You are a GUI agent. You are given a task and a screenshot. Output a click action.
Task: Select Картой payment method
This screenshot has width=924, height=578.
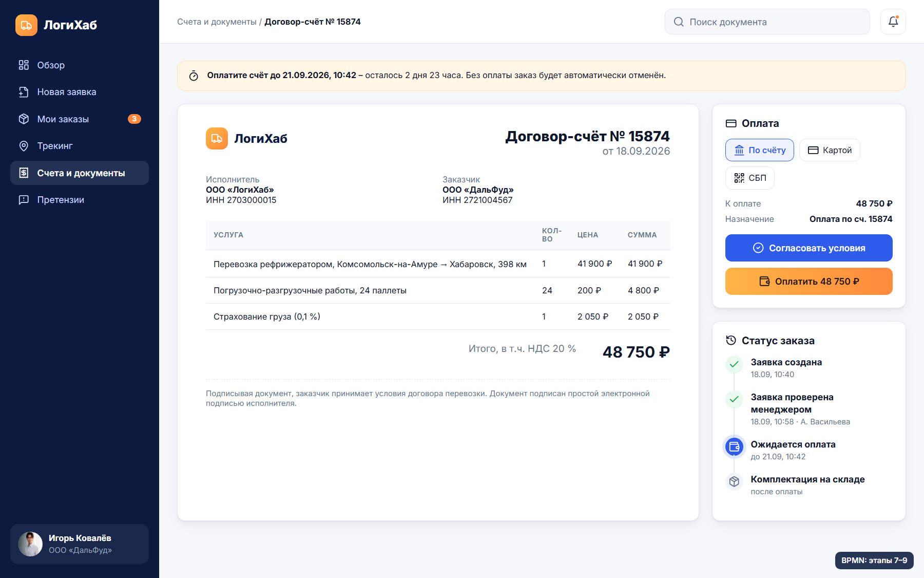pyautogui.click(x=830, y=150)
